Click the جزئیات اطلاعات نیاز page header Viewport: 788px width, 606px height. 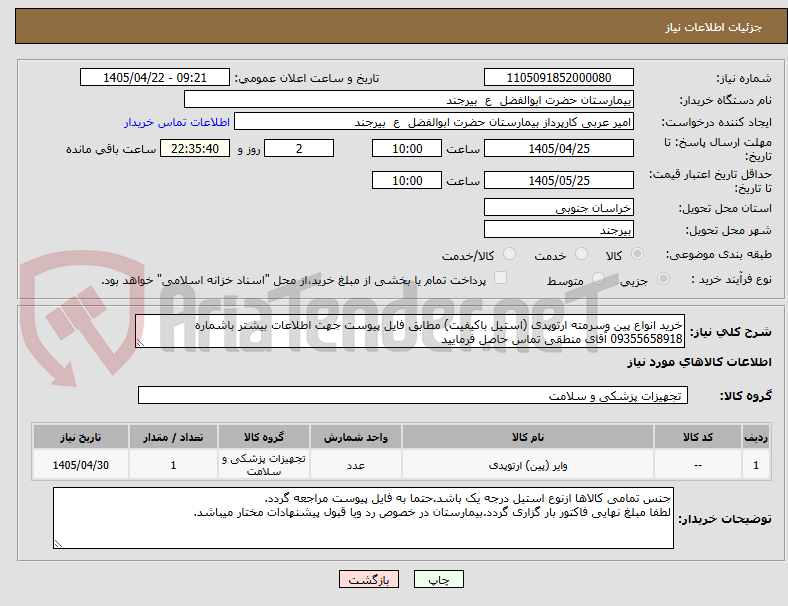pyautogui.click(x=714, y=27)
